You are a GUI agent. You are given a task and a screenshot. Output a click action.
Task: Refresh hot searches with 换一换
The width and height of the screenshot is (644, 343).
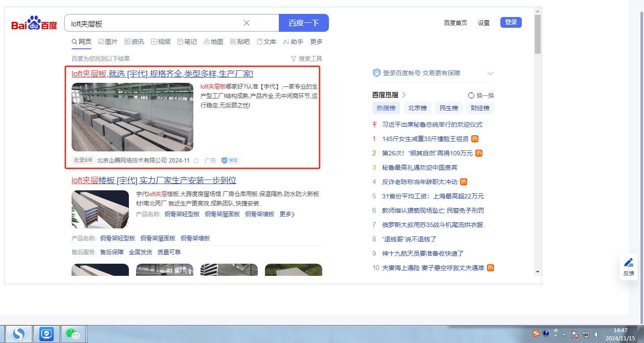coord(481,95)
